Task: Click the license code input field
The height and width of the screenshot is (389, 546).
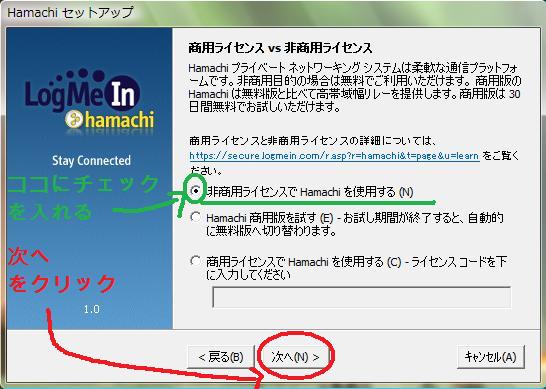Action: pos(361,297)
